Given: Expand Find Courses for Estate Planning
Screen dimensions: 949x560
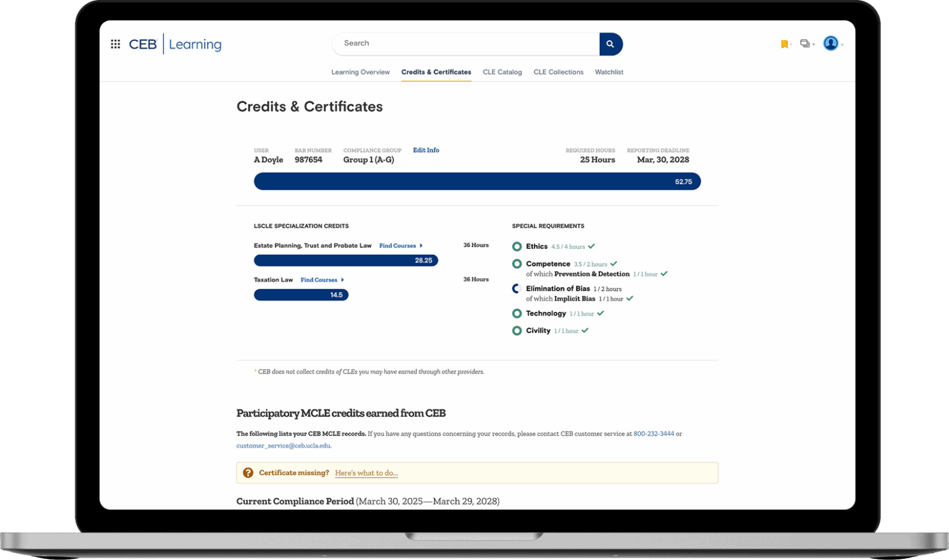Looking at the screenshot, I should point(400,246).
